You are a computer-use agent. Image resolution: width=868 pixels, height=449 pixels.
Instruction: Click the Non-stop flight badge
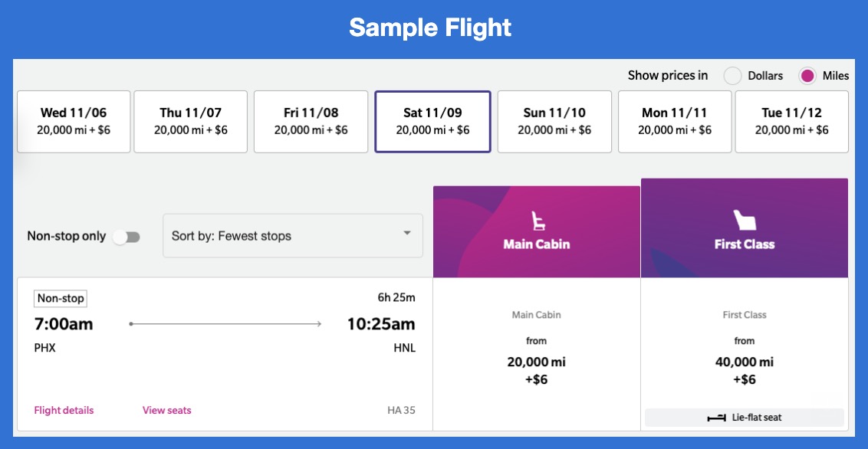tap(61, 298)
